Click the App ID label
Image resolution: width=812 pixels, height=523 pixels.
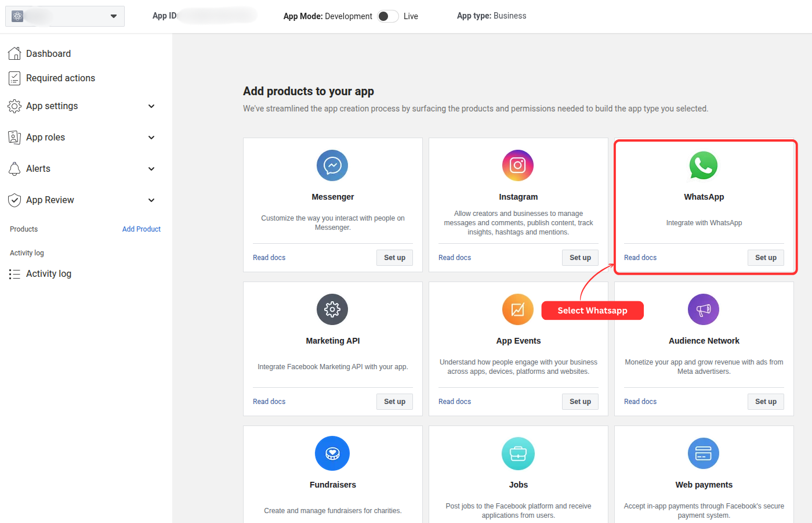(x=165, y=16)
